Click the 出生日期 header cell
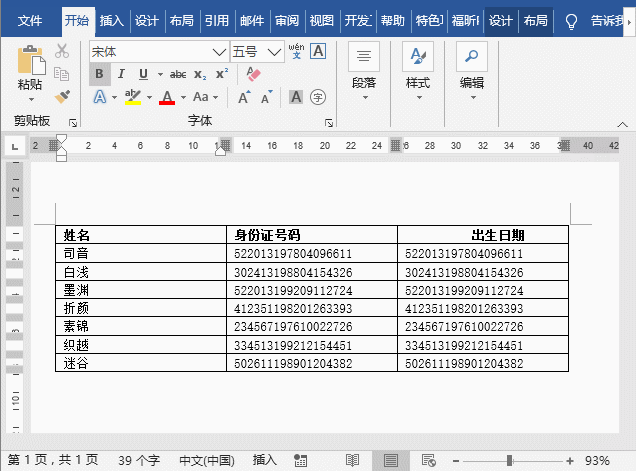The image size is (636, 471). (x=483, y=235)
